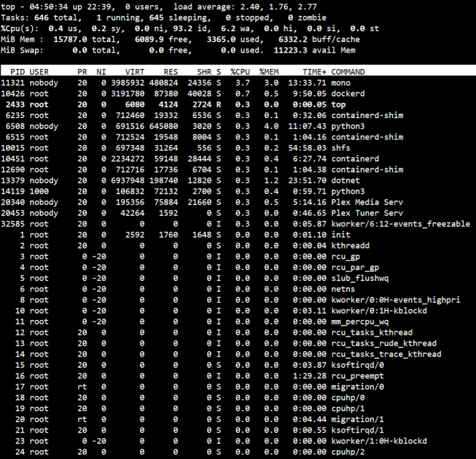Select mono TIME+ value 13:33.71

[307, 83]
